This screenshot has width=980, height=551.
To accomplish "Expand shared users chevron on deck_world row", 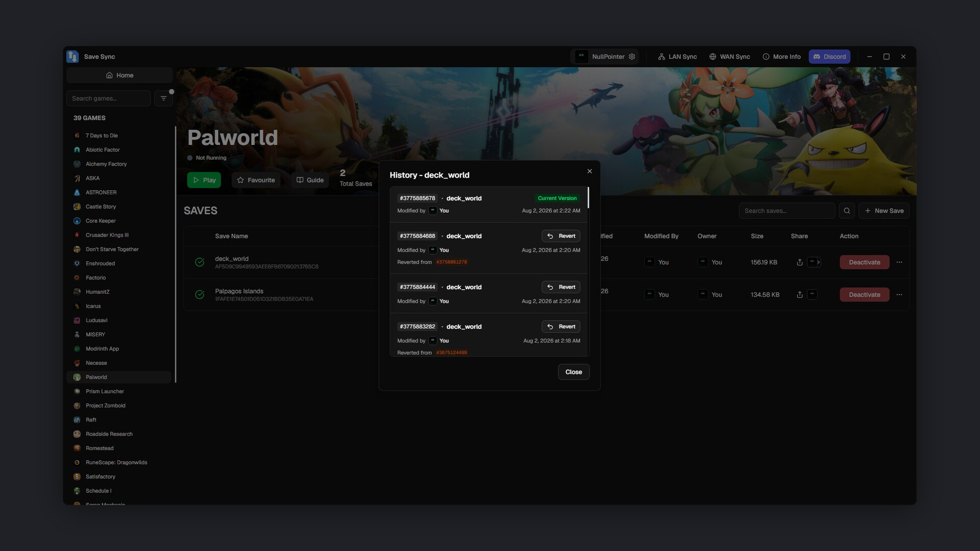I will 818,262.
